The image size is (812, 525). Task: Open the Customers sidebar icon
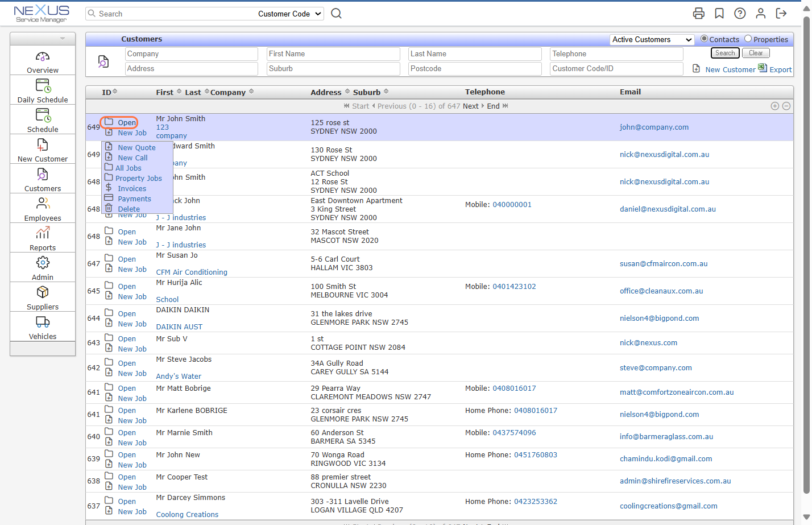(x=43, y=175)
